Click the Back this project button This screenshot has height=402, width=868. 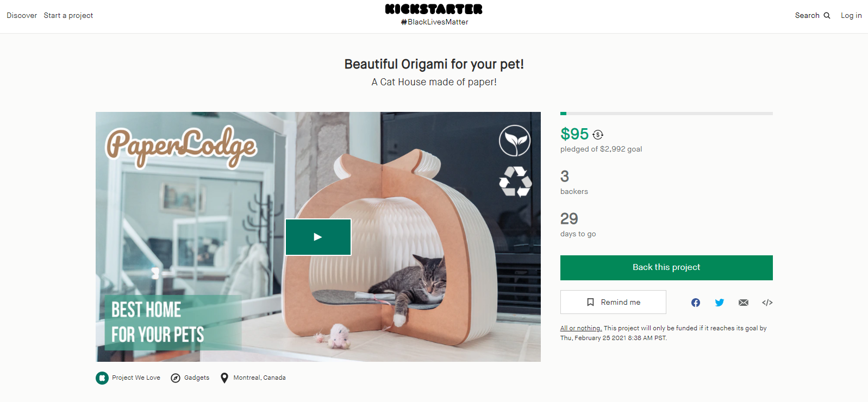pos(666,268)
